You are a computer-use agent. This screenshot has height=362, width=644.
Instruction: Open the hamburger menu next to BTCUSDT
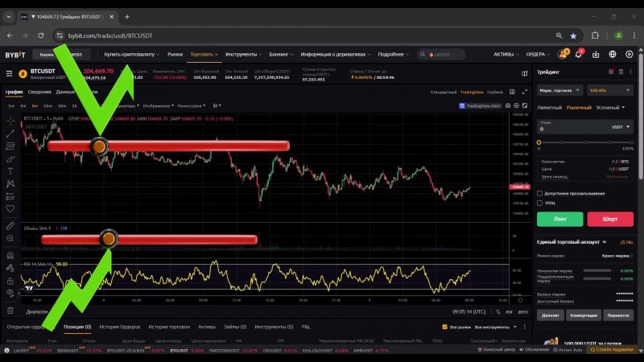click(x=9, y=73)
